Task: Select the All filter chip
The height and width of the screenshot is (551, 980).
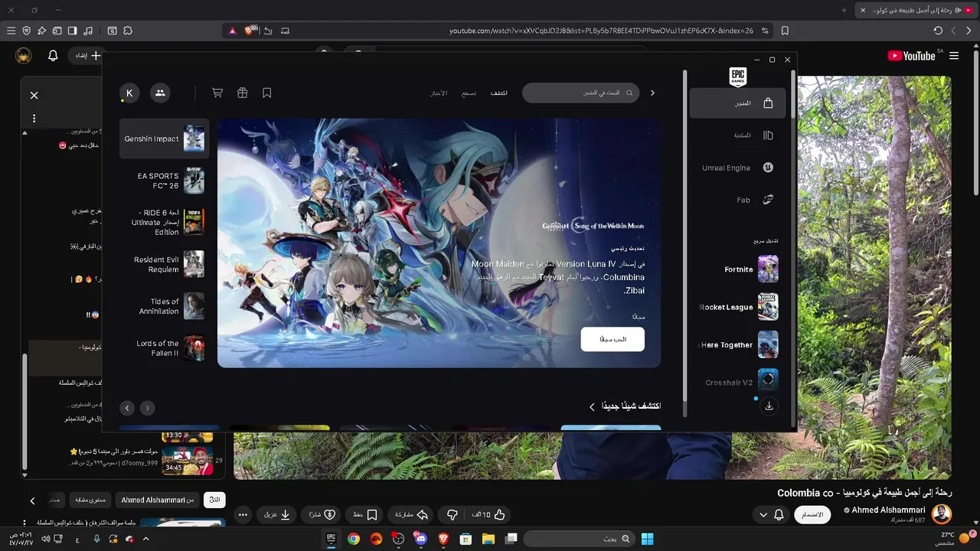Action: (215, 500)
